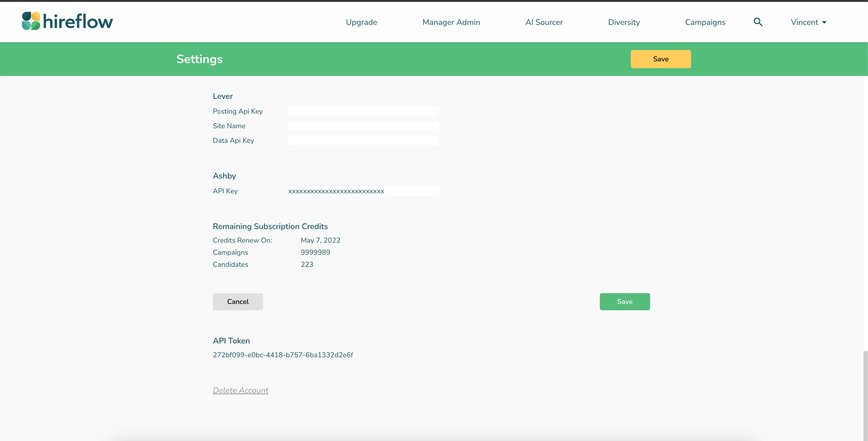Viewport: 868px width, 441px height.
Task: Click the Ashby section heading
Action: [x=224, y=176]
